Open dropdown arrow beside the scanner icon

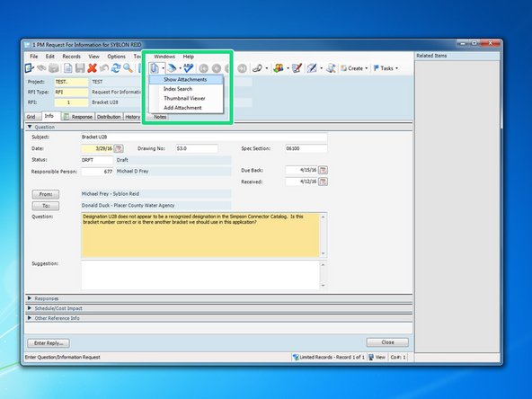coord(180,68)
